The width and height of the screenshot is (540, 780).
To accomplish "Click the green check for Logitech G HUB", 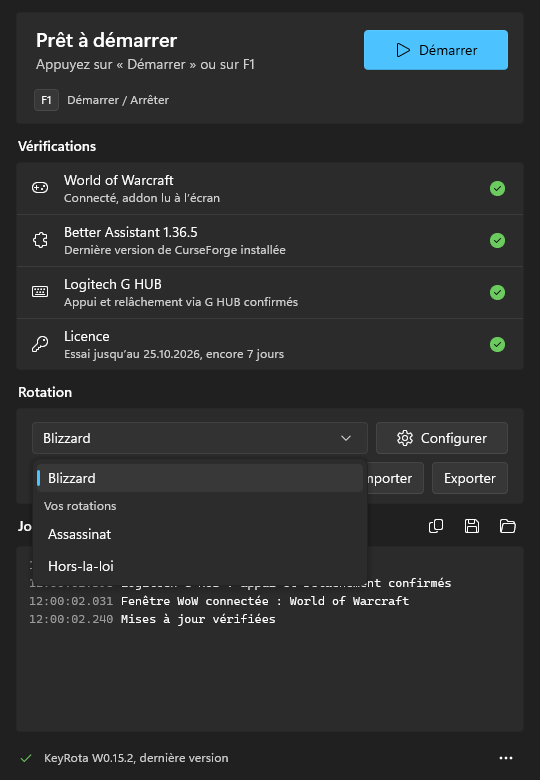I will click(x=497, y=292).
